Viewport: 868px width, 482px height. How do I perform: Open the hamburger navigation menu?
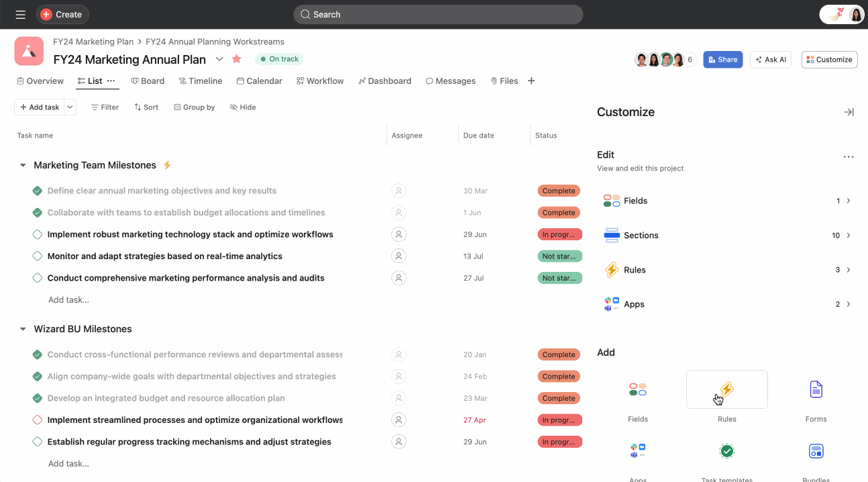tap(20, 14)
